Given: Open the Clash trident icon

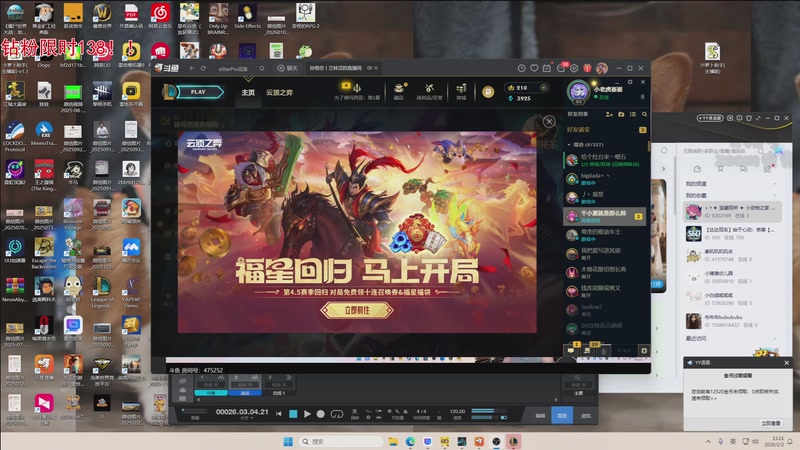Looking at the screenshot, I should [357, 88].
